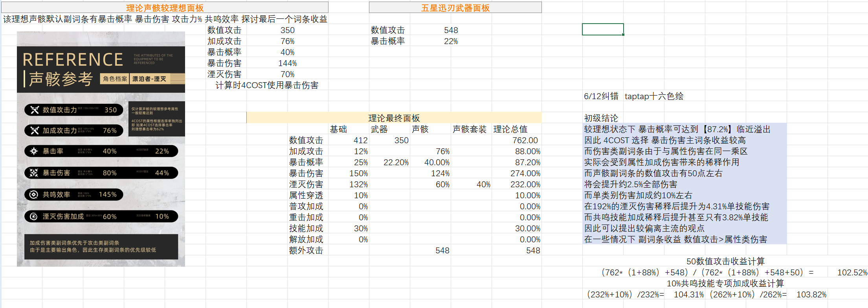Select the yellow '理论最终面板' header
Image resolution: width=868 pixels, height=308 pixels.
click(x=394, y=118)
